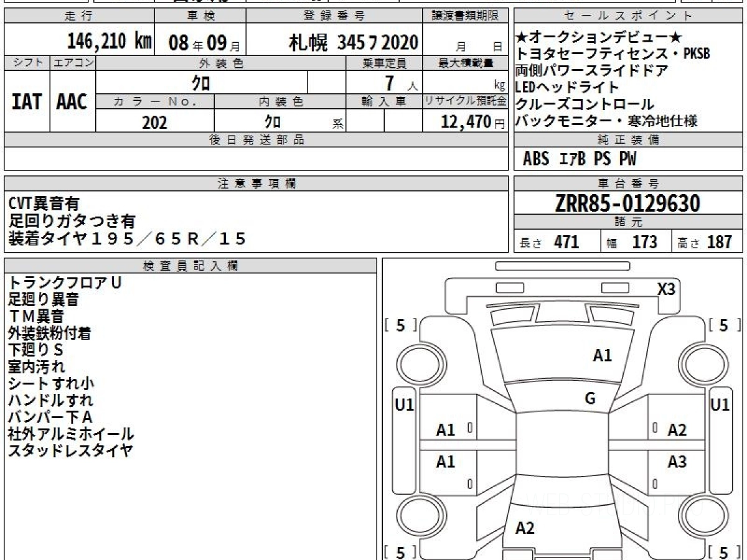Viewport: 747px width, 560px height.
Task: Select the color number 202
Action: point(154,122)
